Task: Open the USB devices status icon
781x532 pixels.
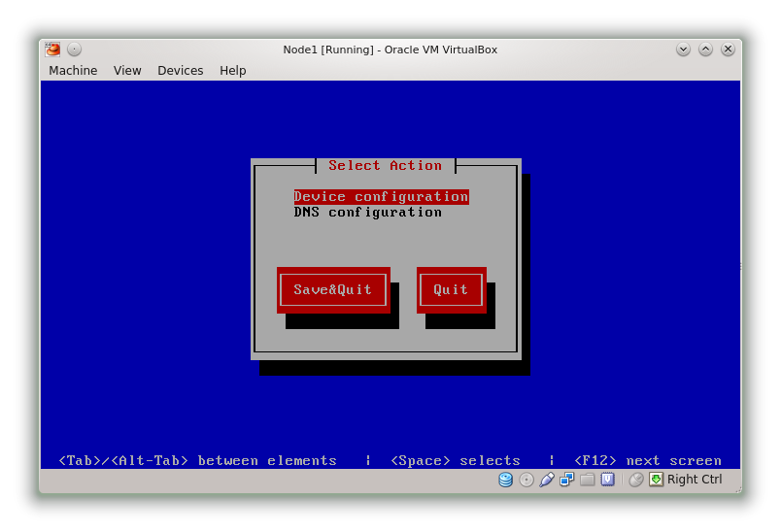Action: (546, 480)
